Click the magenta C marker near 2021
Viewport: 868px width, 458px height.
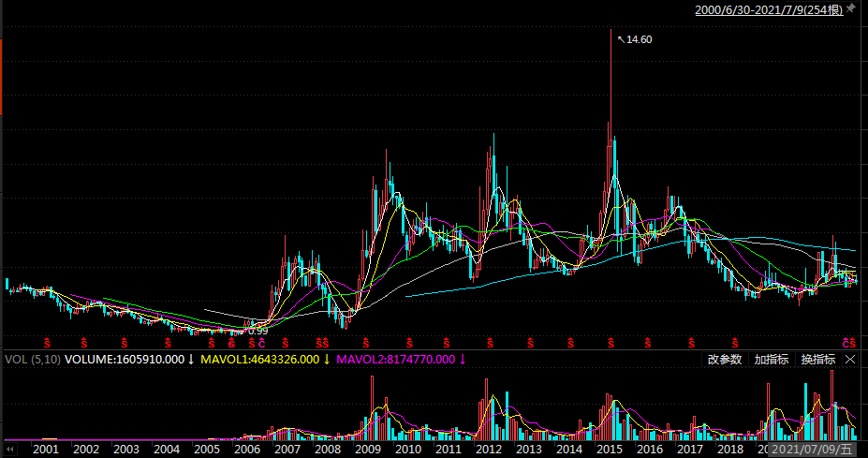pyautogui.click(x=846, y=344)
